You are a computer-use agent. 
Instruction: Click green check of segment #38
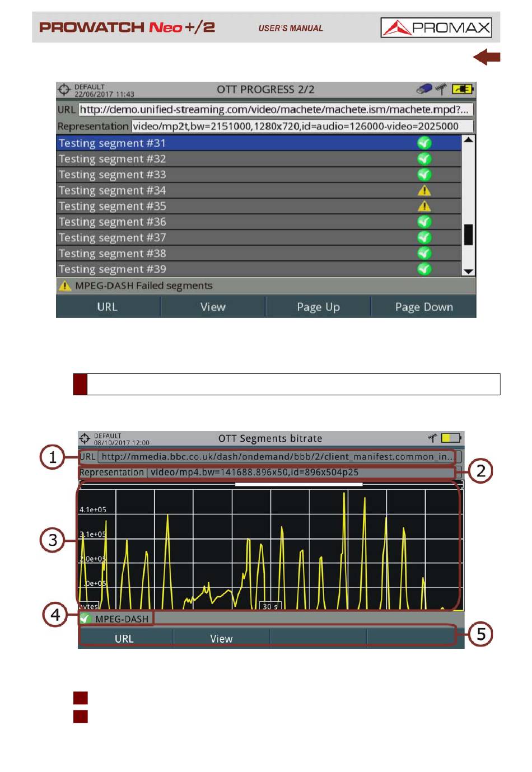click(424, 253)
